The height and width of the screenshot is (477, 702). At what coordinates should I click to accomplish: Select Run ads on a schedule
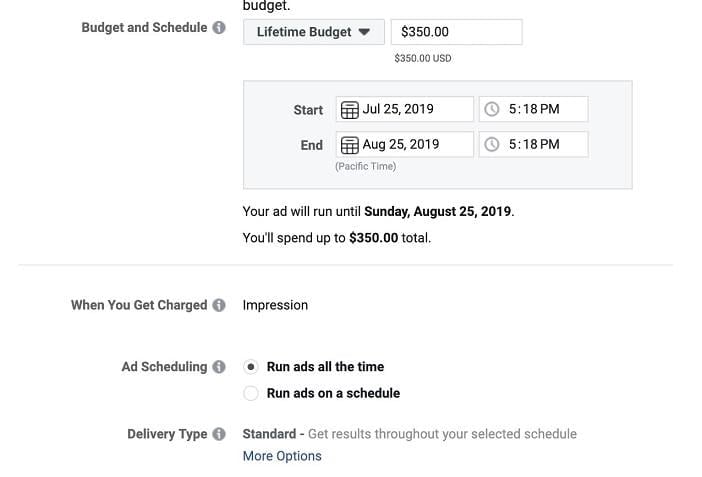251,393
